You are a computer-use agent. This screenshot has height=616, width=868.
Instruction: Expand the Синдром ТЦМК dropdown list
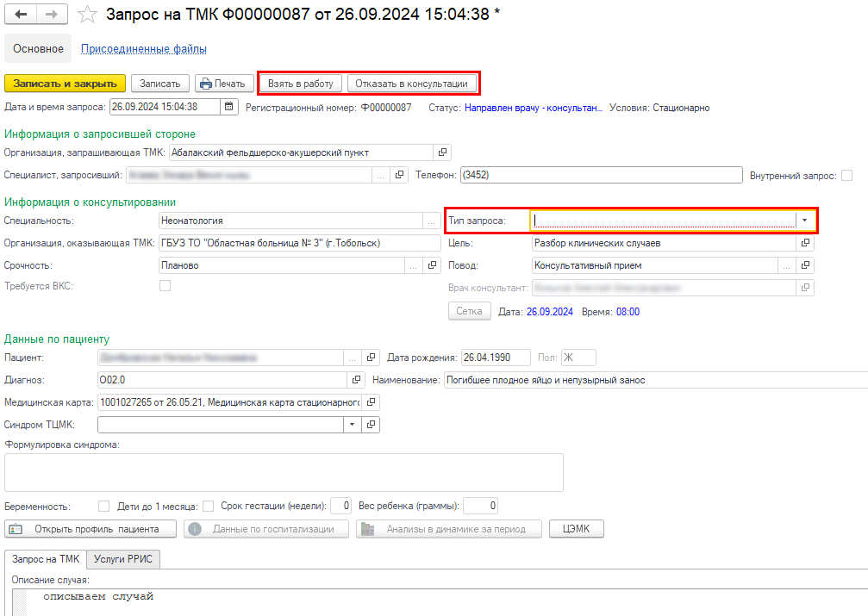point(352,425)
